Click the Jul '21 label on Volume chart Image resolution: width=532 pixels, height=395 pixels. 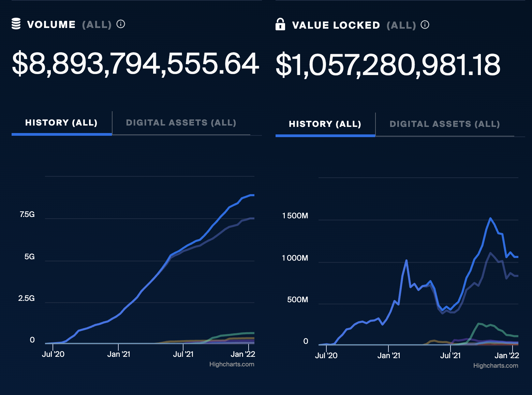(183, 354)
